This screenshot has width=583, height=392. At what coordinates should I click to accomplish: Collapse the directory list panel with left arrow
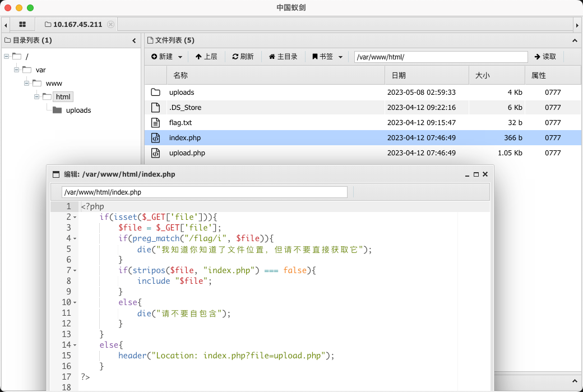coord(134,40)
